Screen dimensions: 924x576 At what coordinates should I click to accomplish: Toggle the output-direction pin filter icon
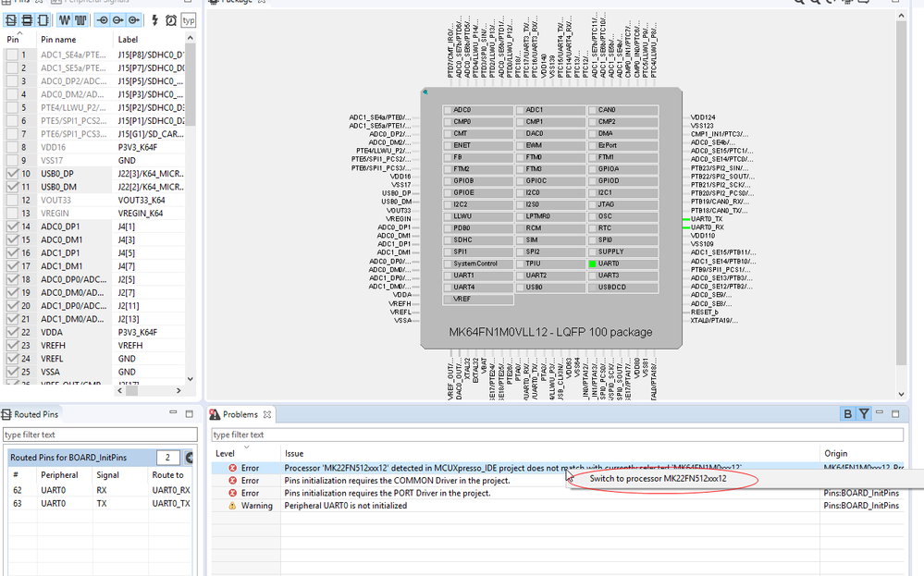(x=117, y=20)
